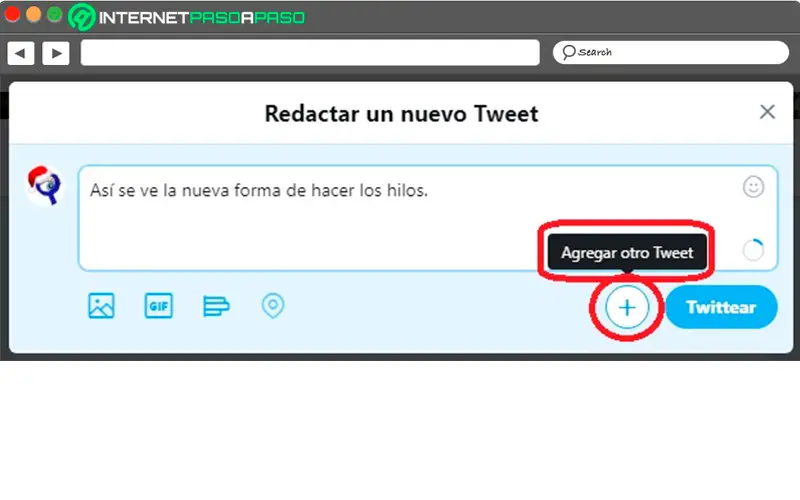Click the profile avatar with Santa hat
This screenshot has height=500, width=800.
point(45,185)
